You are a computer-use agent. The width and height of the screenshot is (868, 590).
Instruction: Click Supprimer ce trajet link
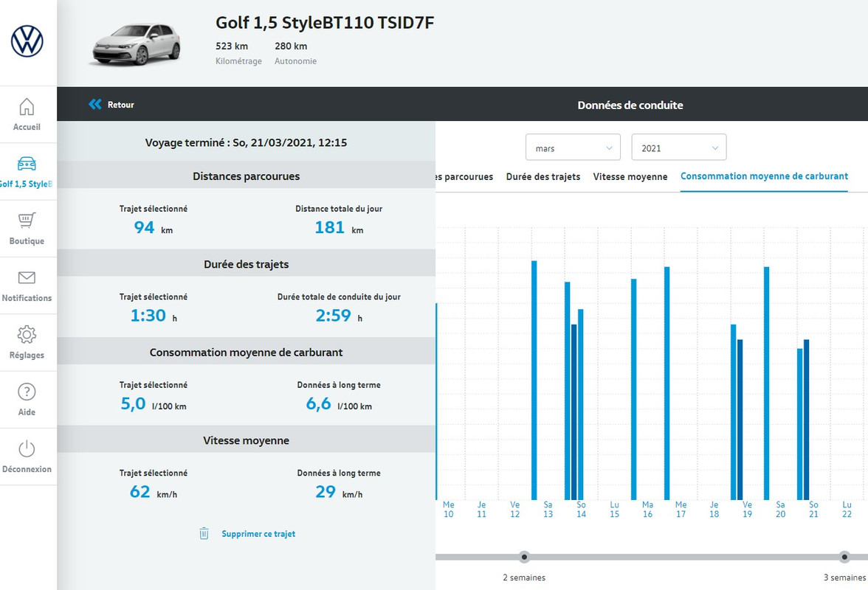click(258, 534)
